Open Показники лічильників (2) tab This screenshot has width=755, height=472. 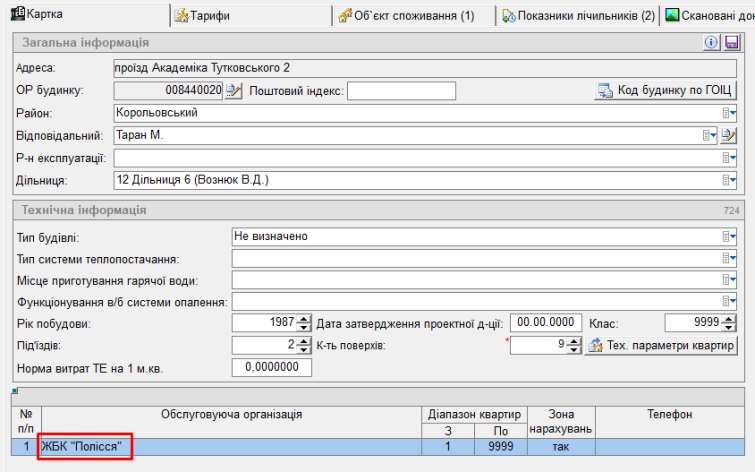[x=578, y=15]
